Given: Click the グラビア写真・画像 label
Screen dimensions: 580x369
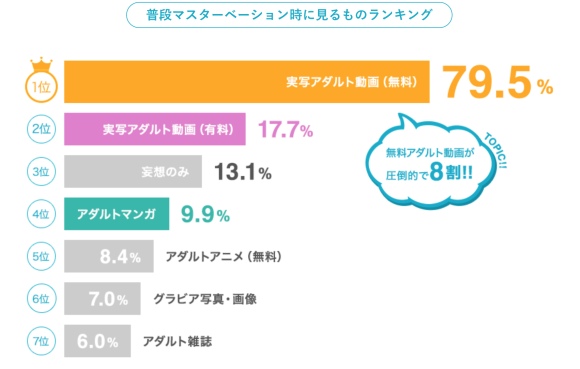Looking at the screenshot, I should pyautogui.click(x=205, y=299).
